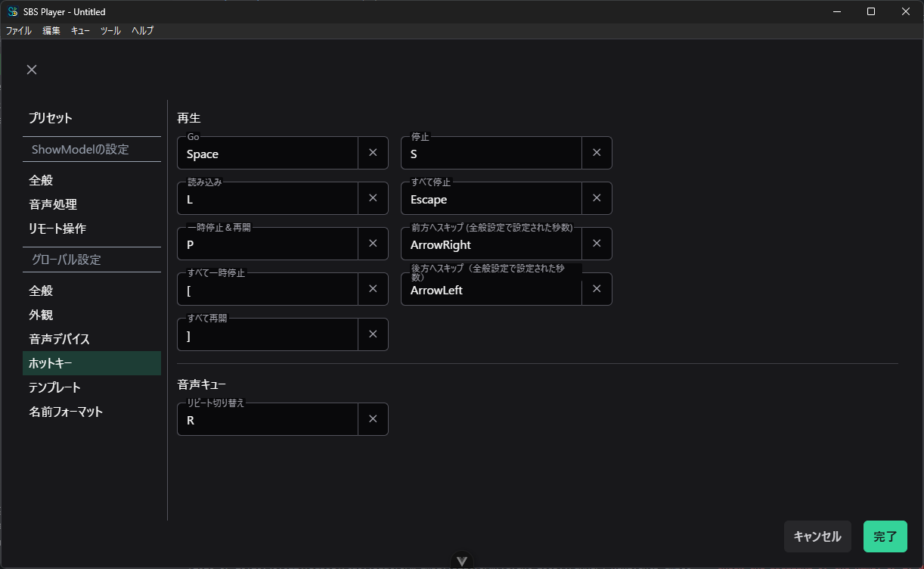Focus the 一時停止＆再開 field showing P
Image resolution: width=924 pixels, height=569 pixels.
tap(268, 244)
